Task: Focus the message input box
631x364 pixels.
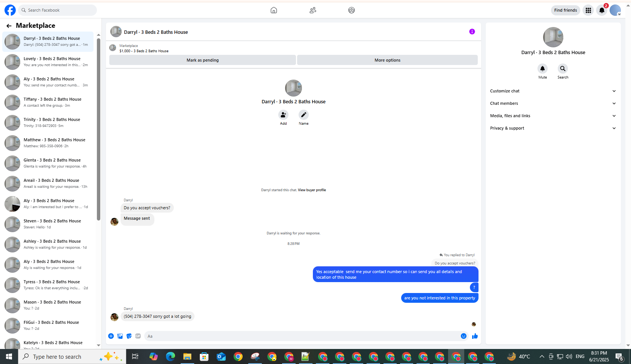Action: [x=301, y=336]
